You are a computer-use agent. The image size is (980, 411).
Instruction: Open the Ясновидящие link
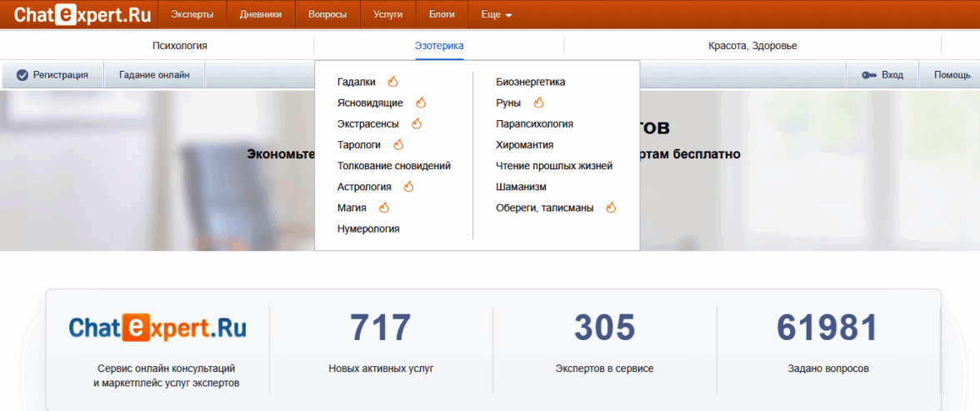click(x=370, y=103)
